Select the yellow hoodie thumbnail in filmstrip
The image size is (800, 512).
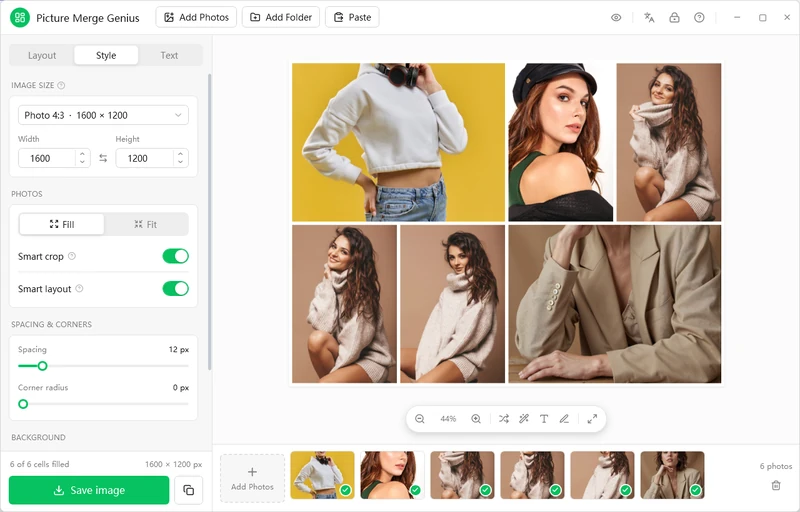click(x=322, y=475)
